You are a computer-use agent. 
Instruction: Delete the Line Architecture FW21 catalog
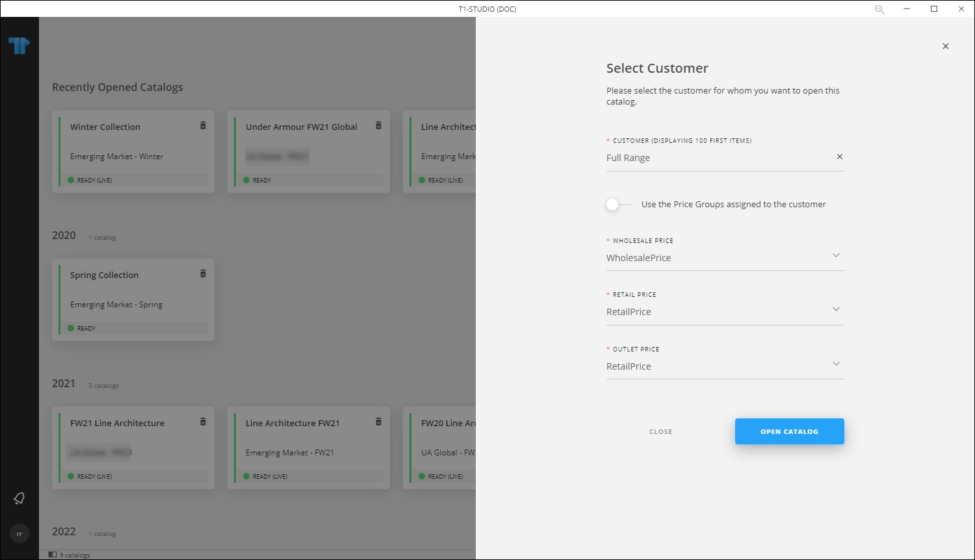378,422
